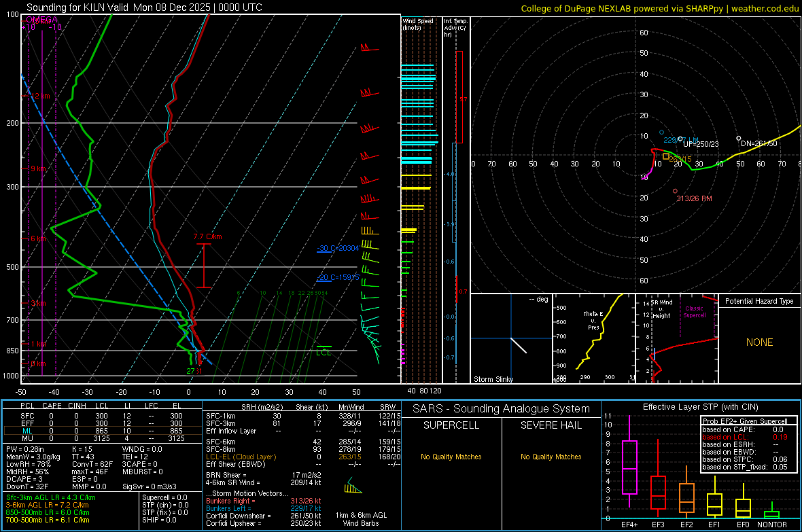Click 'No Quality Matches' under SUPERCELL
Screen dimensions: 802x532
451,457
